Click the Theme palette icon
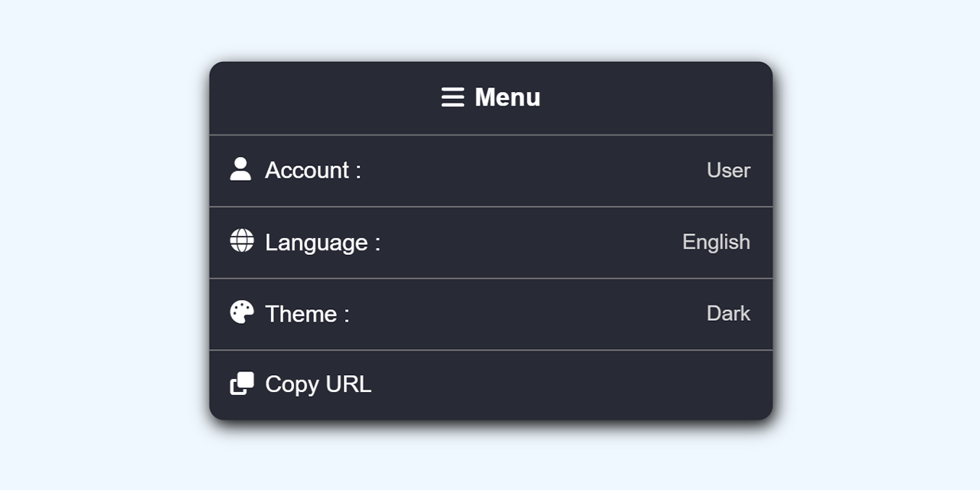 pos(241,312)
